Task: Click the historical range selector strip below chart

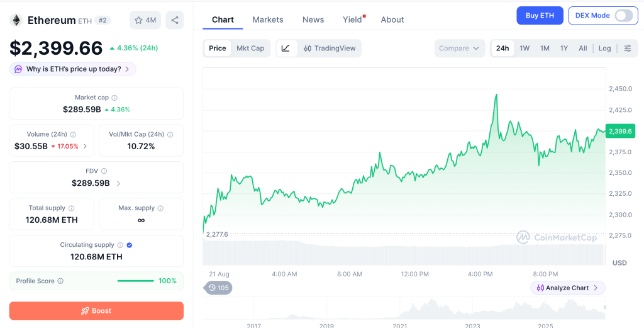Action: 404,308
